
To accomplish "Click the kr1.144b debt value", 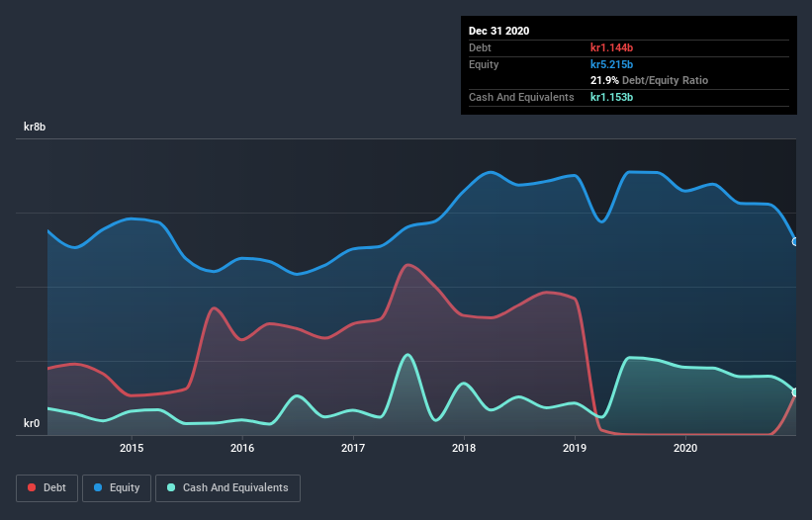I will pyautogui.click(x=611, y=47).
